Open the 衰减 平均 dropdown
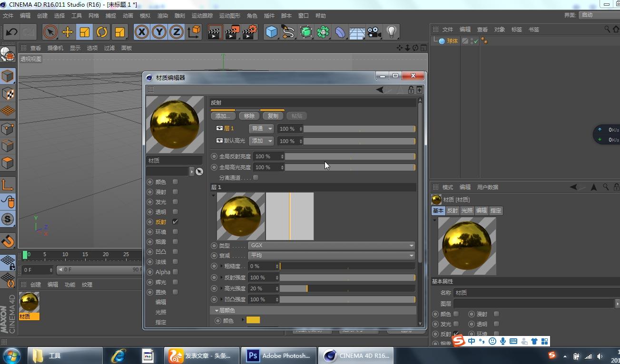Screen dimensions: 620x364 pos(332,256)
